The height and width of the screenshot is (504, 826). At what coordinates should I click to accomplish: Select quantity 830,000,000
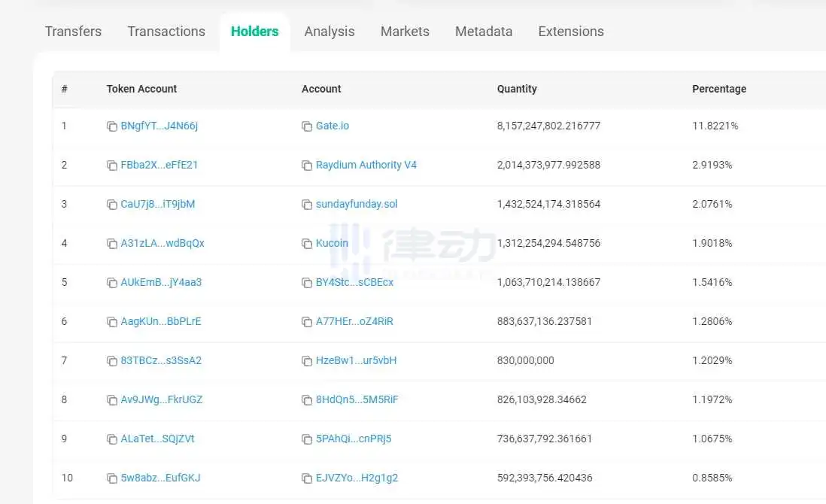point(525,360)
